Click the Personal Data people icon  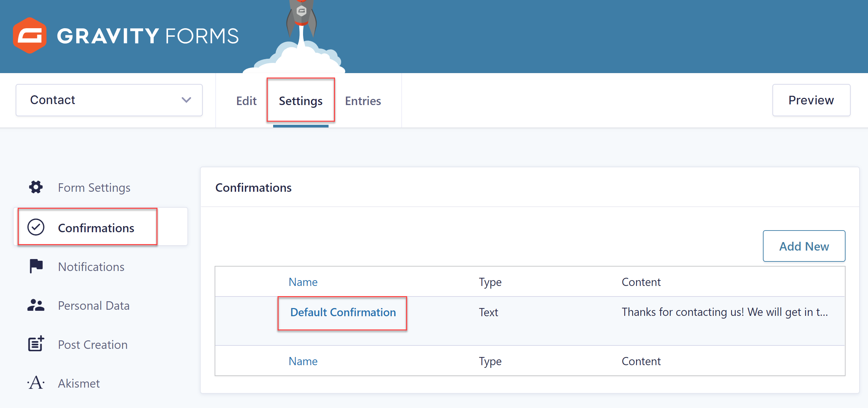tap(36, 305)
